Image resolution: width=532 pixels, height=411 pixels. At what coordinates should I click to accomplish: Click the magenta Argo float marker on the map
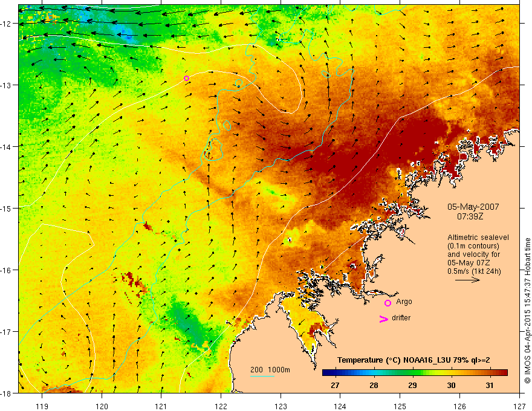tap(186, 79)
